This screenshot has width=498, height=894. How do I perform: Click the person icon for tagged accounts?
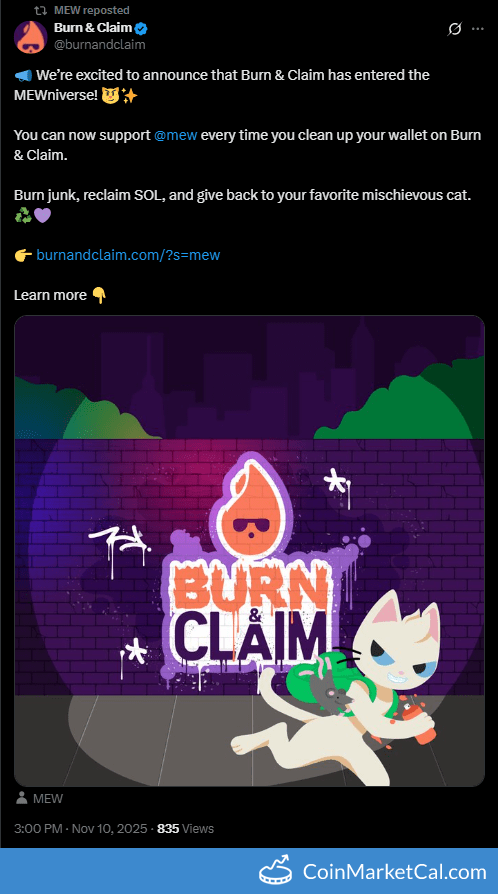[22, 798]
